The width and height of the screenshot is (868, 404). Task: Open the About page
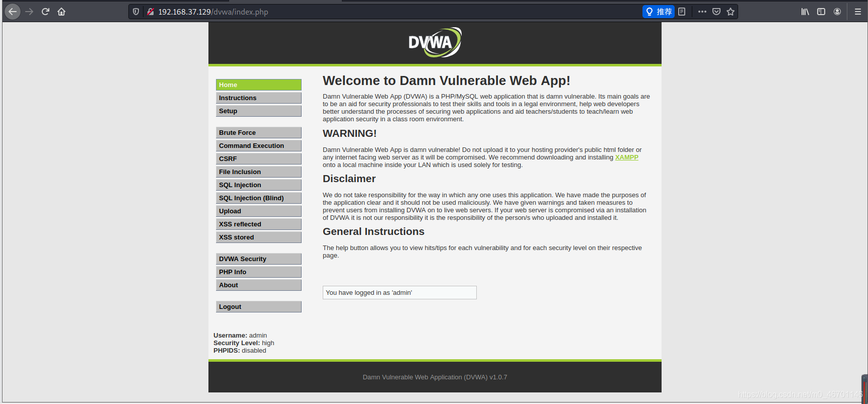pos(259,285)
